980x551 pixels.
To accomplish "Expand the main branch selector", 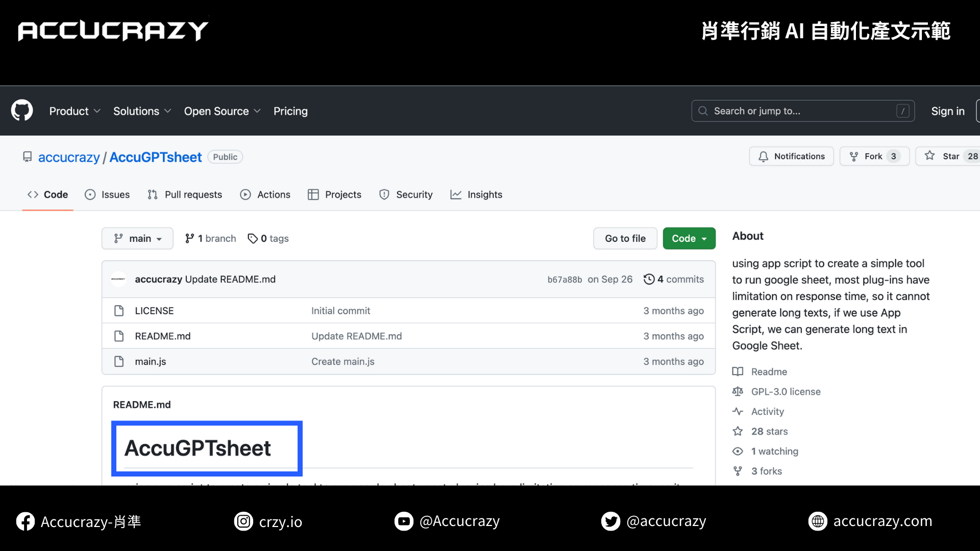I will [x=137, y=238].
